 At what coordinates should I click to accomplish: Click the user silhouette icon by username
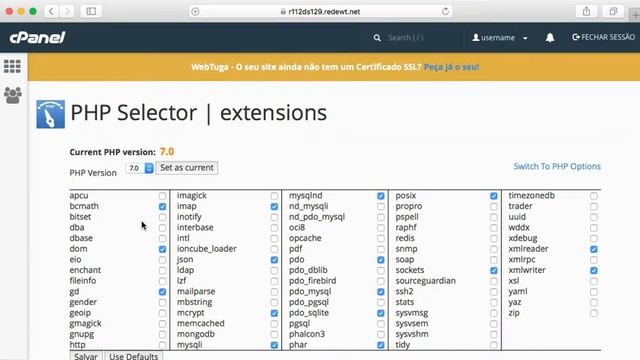point(476,37)
